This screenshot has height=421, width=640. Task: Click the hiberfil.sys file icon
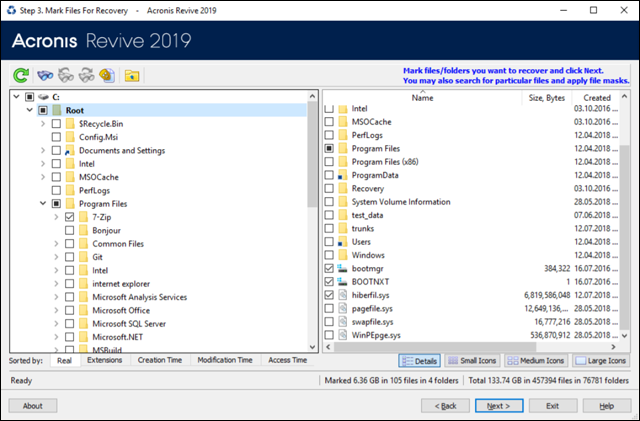(343, 295)
